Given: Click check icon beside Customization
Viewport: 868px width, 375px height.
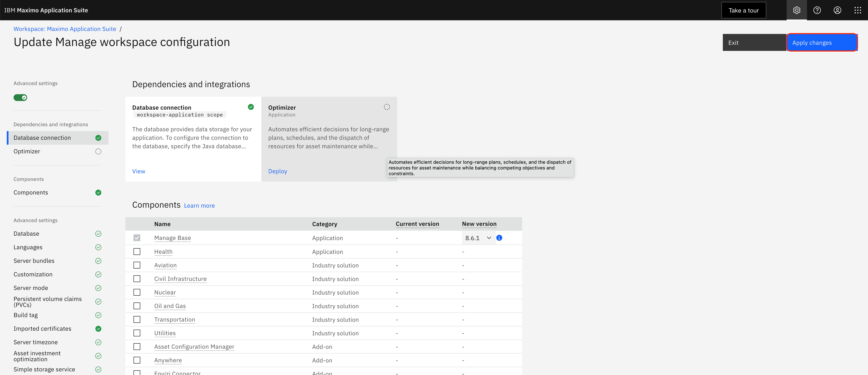Looking at the screenshot, I should tap(98, 274).
